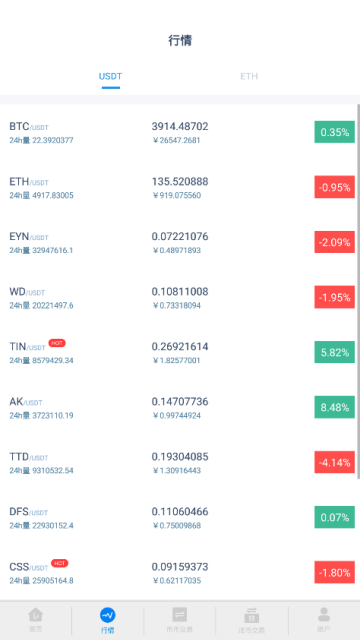The image size is (360, 640).
Task: Click AK's 8.48% change badge
Action: pyautogui.click(x=334, y=407)
